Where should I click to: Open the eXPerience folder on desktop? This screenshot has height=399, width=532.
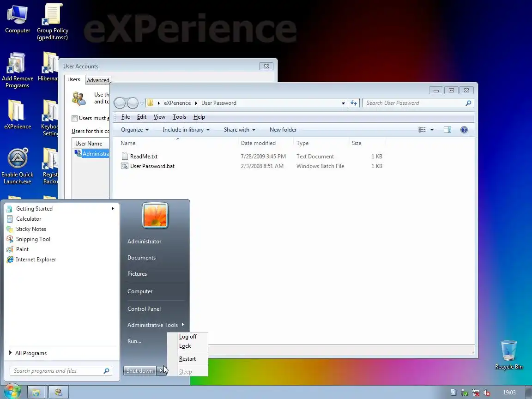tap(17, 115)
